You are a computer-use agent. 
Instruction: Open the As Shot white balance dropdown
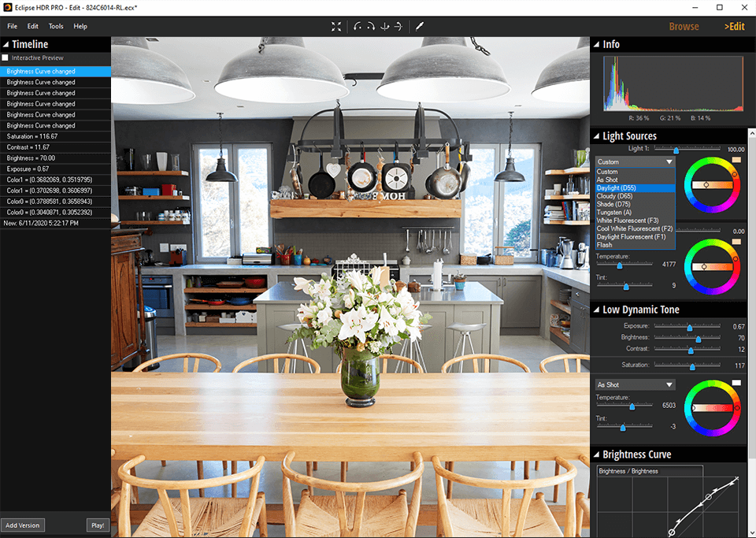pos(635,384)
